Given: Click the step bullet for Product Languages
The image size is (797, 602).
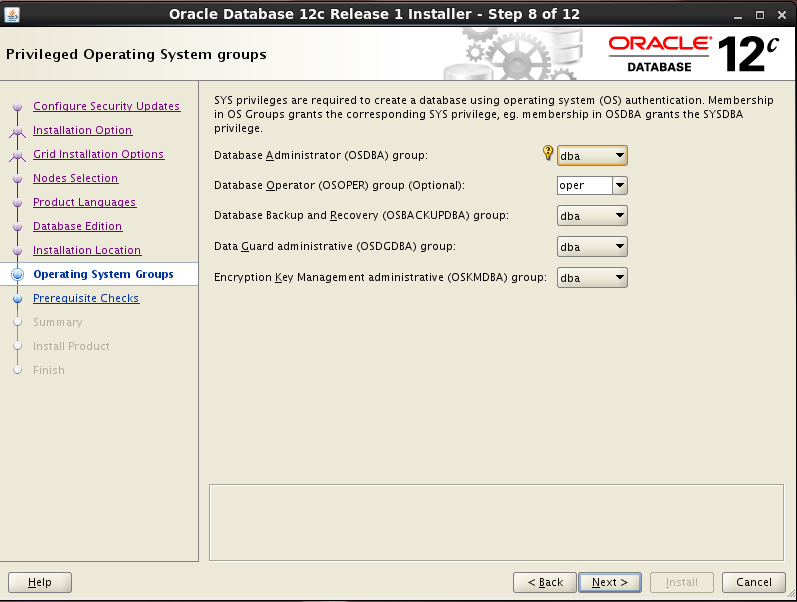Looking at the screenshot, I should click(18, 202).
